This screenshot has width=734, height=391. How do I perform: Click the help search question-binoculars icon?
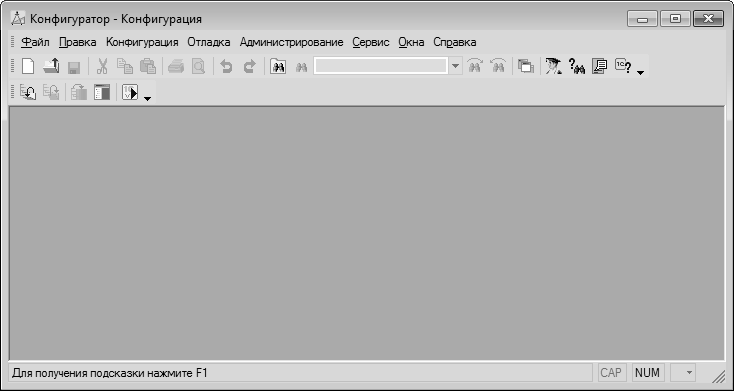[x=577, y=66]
